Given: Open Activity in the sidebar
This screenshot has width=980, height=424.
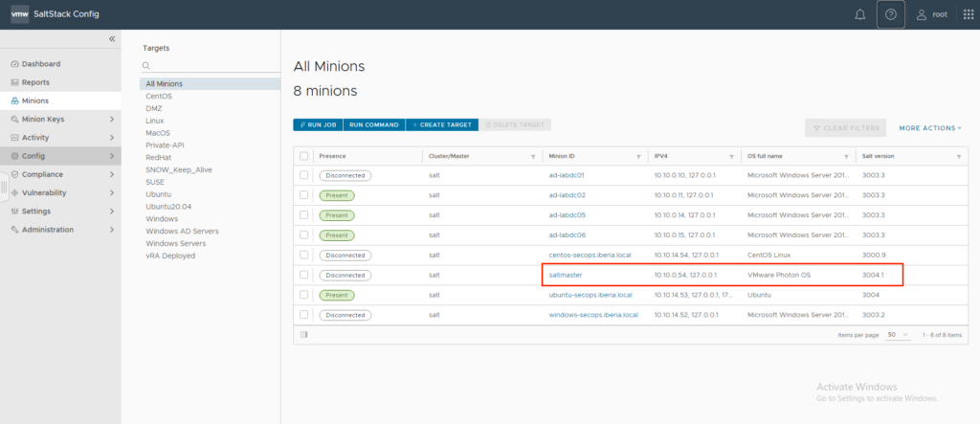Looking at the screenshot, I should pyautogui.click(x=35, y=138).
